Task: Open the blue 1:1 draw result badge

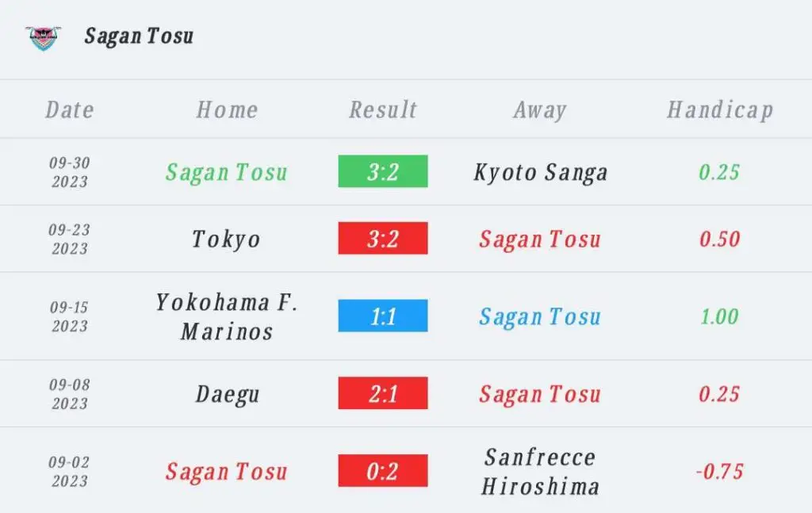Action: click(383, 316)
